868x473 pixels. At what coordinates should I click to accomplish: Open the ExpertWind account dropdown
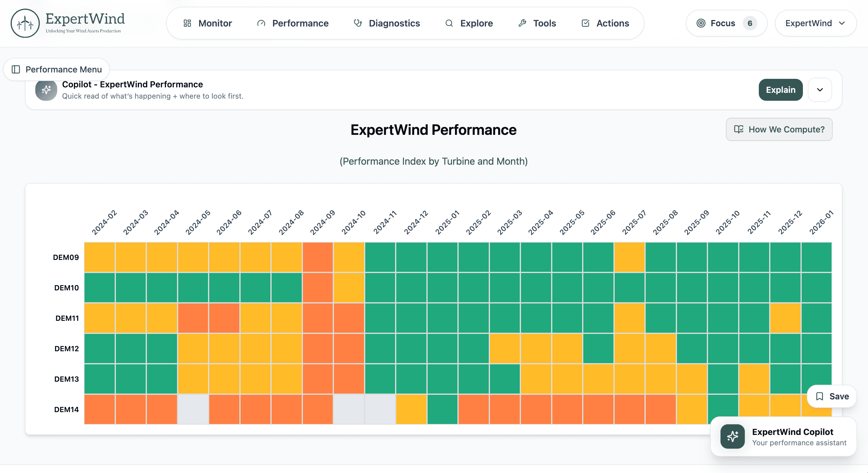(x=815, y=23)
